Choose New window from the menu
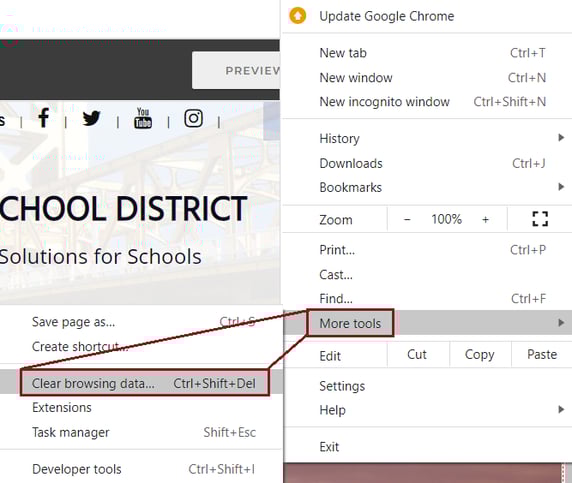Screen dimensions: 572x483 pos(427,77)
